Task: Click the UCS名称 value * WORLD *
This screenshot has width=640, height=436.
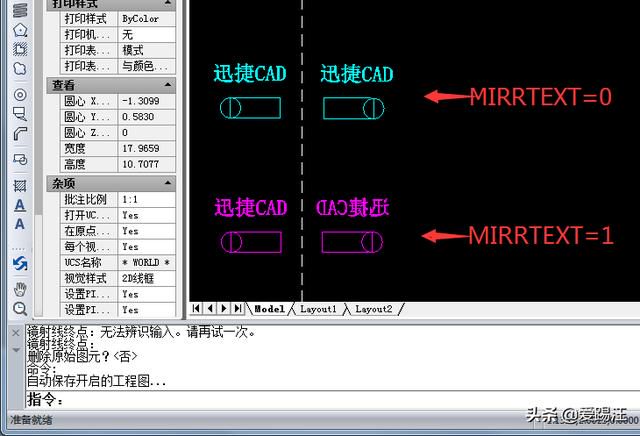Action: tap(147, 262)
